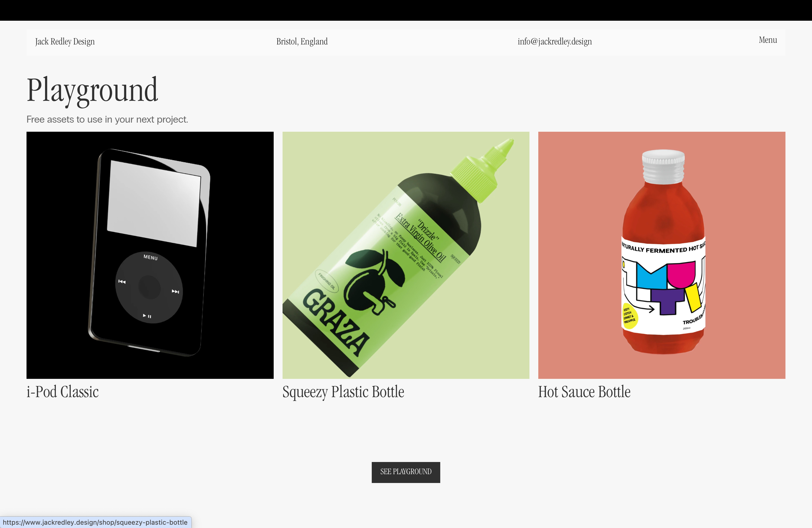812x528 pixels.
Task: Click the next track icon on iPod wheel
Action: pyautogui.click(x=175, y=291)
